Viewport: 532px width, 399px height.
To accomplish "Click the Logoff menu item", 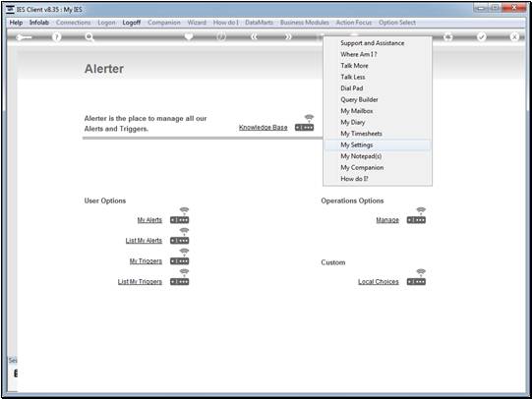I will point(132,23).
